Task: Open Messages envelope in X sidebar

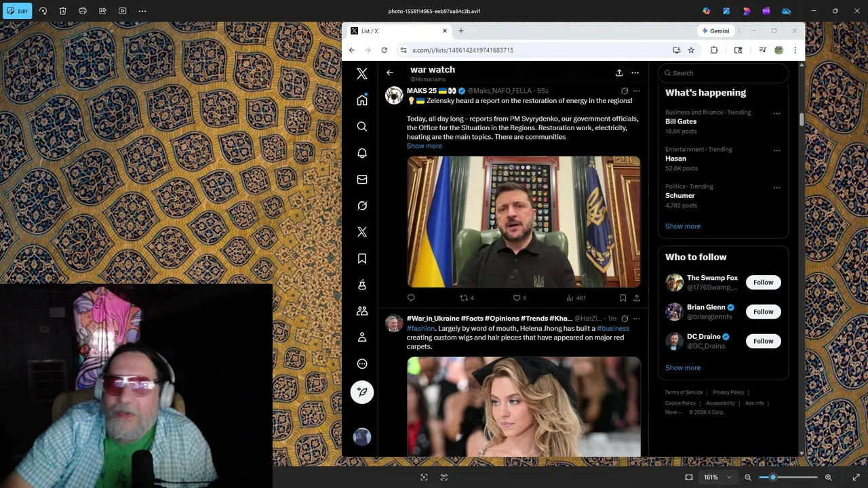Action: [362, 180]
